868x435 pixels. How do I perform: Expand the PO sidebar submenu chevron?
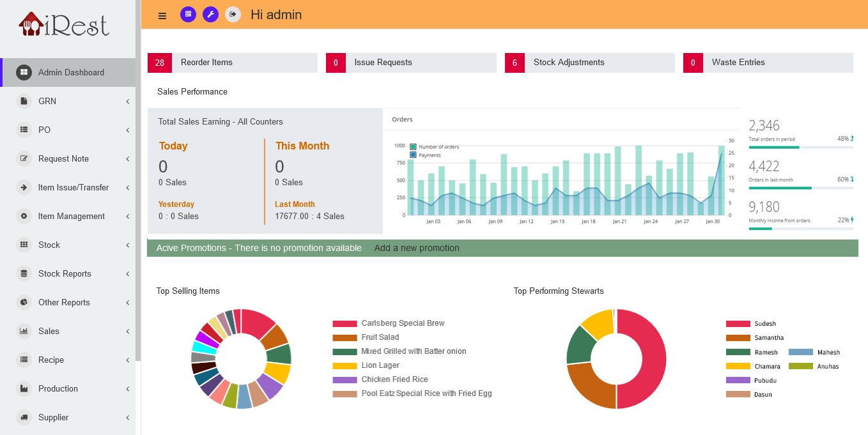click(x=128, y=130)
